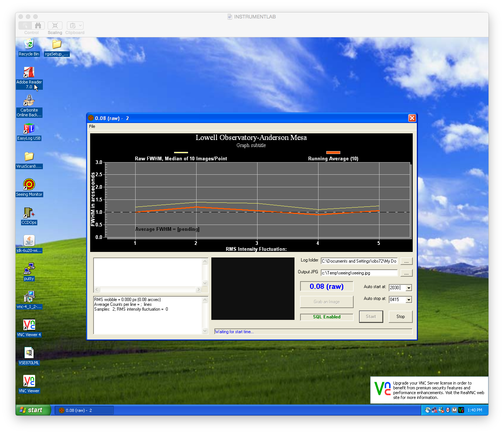The image size is (504, 434).
Task: Click the 1:40 PM taskbar clock
Action: pyautogui.click(x=475, y=410)
